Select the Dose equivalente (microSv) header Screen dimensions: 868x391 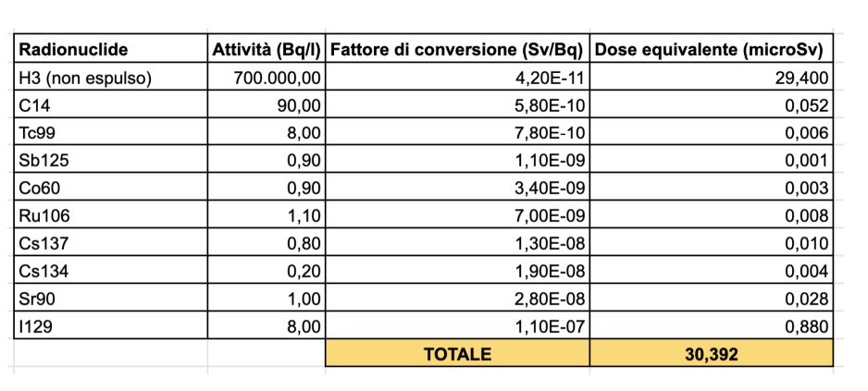click(x=710, y=49)
